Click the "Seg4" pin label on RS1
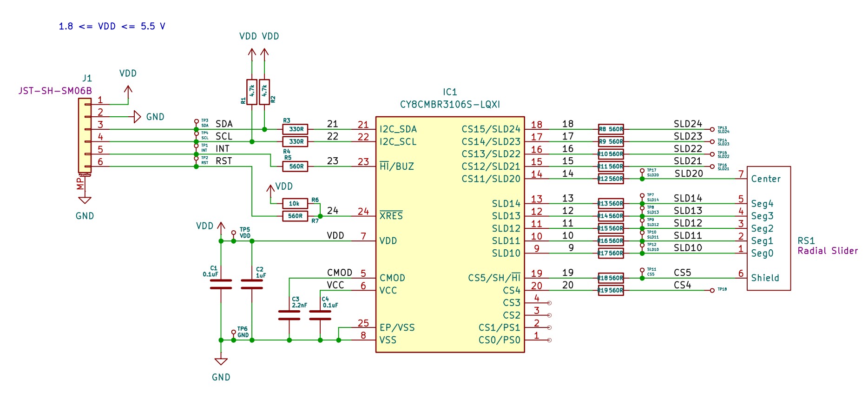The height and width of the screenshot is (400, 868). click(x=762, y=204)
